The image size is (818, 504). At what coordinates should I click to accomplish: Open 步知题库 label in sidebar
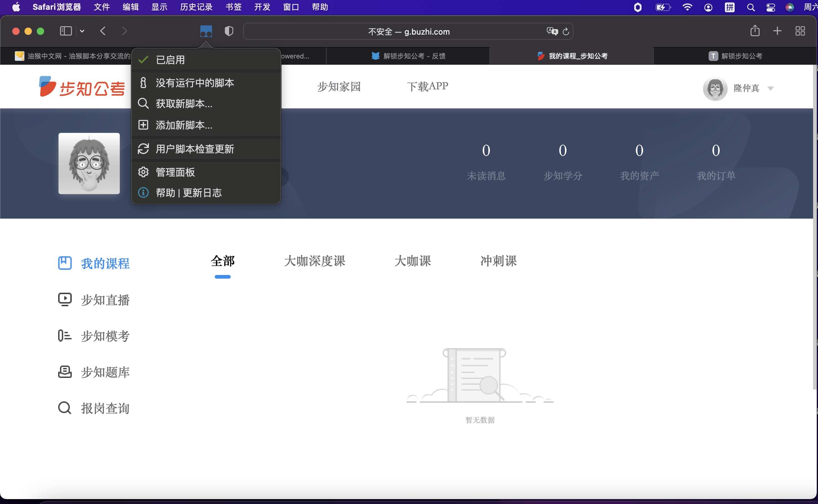pos(105,372)
